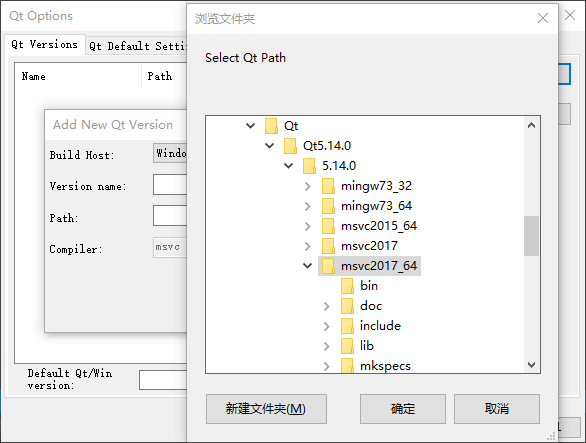Collapse the 5.14.0 folder chevron
Screen dimensions: 586x443
tap(289, 165)
